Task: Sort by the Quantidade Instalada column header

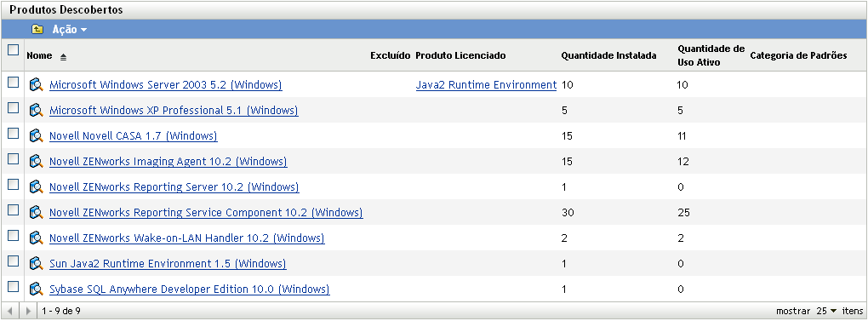Action: tap(609, 55)
